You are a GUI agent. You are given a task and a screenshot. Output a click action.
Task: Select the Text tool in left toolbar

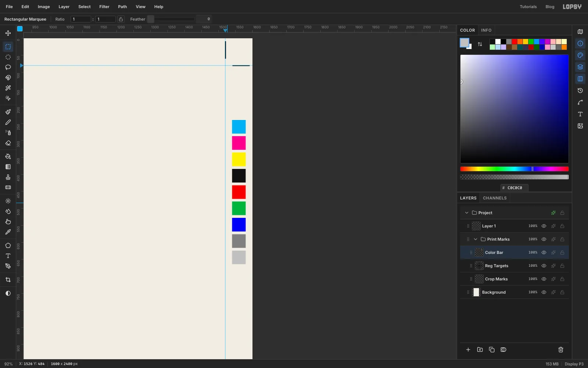point(8,256)
